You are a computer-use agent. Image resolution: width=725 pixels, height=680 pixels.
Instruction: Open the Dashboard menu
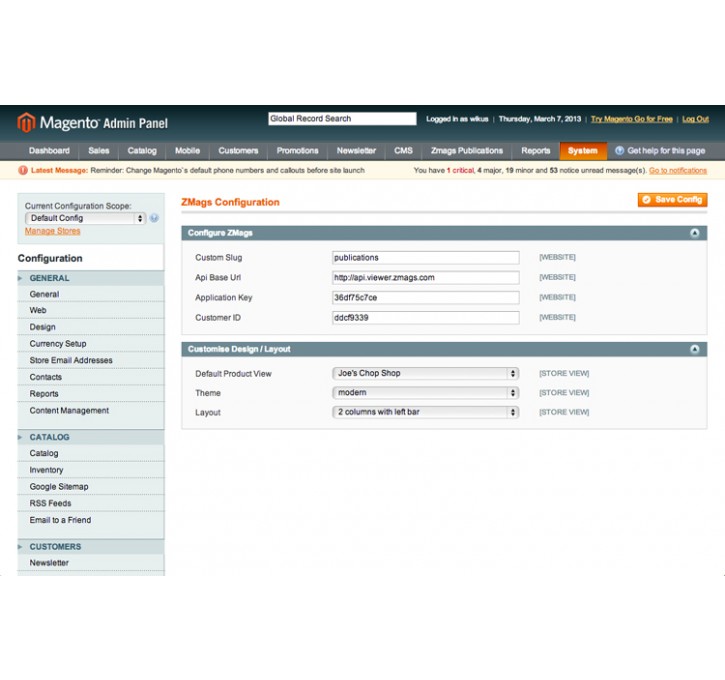coord(49,151)
